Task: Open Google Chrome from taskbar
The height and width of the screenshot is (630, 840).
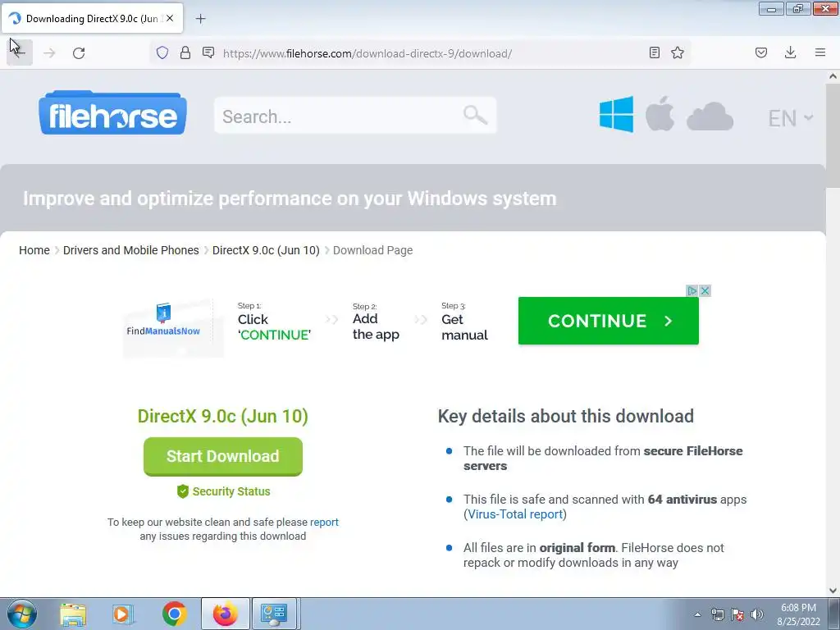Action: pos(174,614)
